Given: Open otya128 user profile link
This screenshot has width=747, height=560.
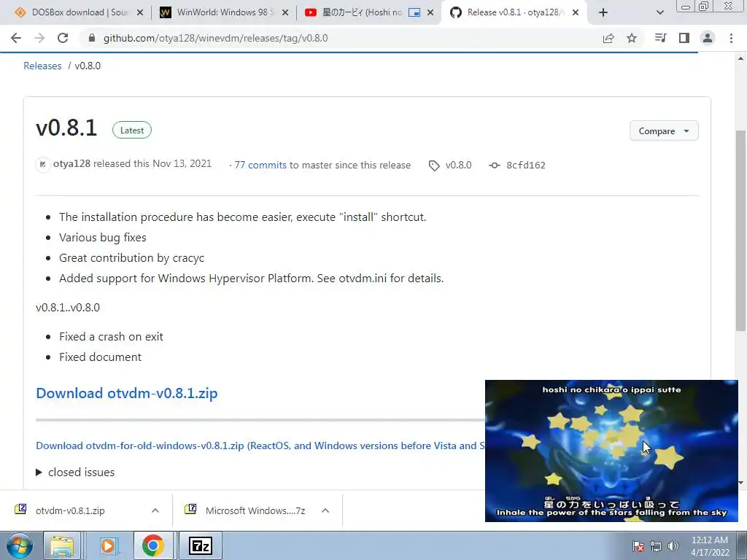Looking at the screenshot, I should [71, 164].
